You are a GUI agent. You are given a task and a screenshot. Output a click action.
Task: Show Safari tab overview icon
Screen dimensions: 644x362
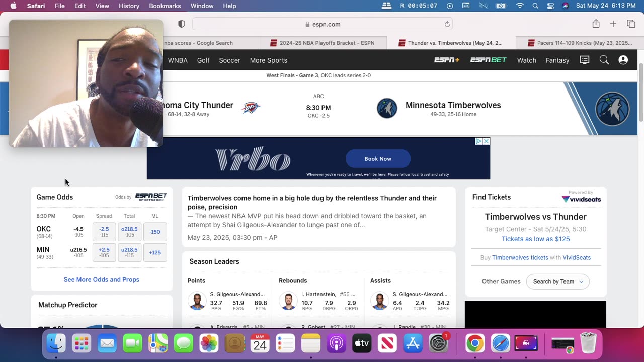click(631, 24)
